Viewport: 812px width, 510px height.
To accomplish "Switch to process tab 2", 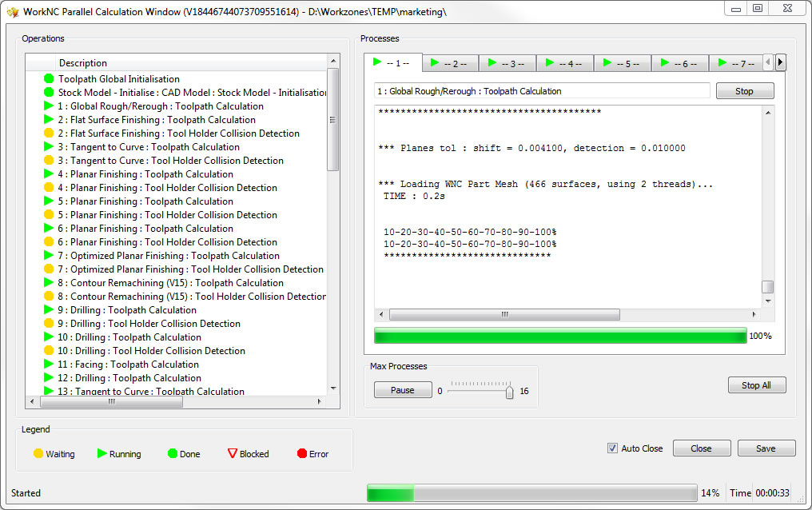I will 450,63.
